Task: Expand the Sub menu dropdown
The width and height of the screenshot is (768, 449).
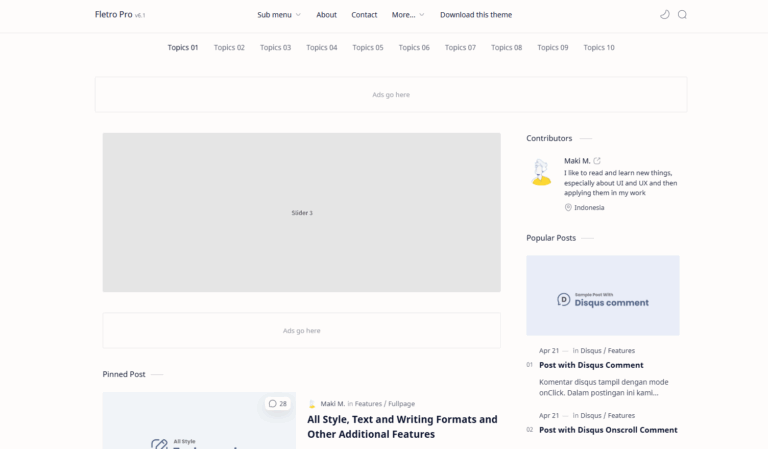Action: pos(278,15)
